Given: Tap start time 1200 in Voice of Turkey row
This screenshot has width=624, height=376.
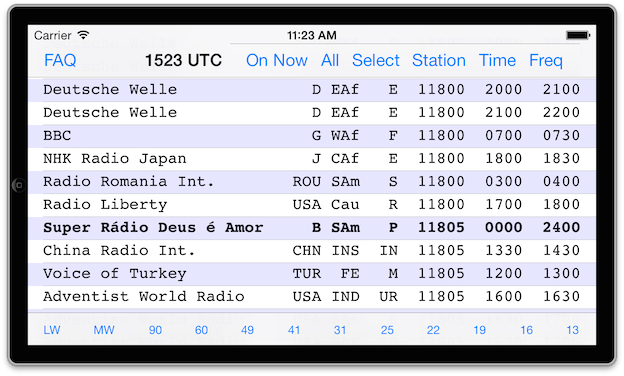Looking at the screenshot, I should coord(503,274).
